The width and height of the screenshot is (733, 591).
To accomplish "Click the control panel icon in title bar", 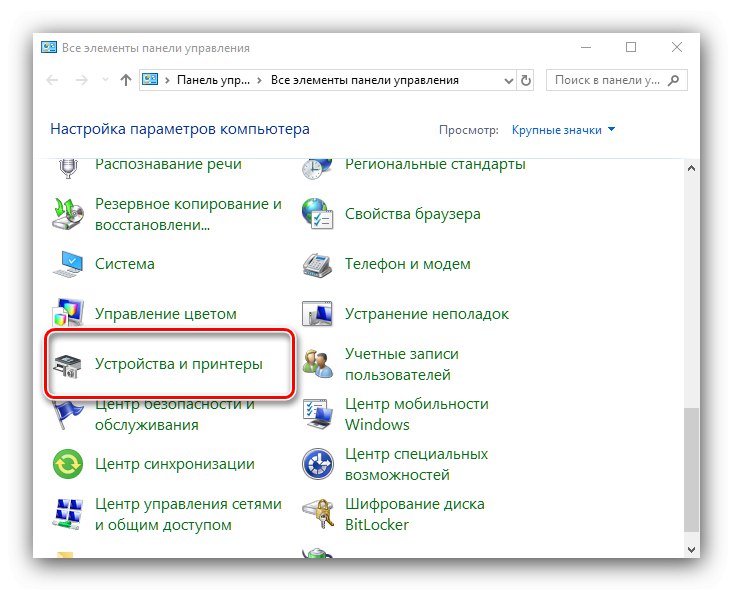I will pyautogui.click(x=49, y=47).
